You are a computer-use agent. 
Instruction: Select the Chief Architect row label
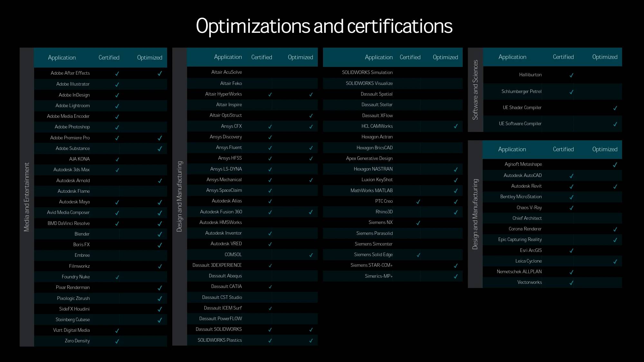(527, 218)
